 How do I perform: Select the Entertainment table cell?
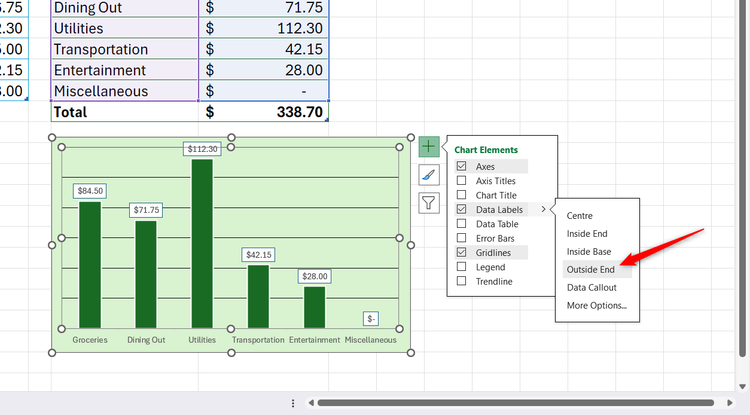124,70
